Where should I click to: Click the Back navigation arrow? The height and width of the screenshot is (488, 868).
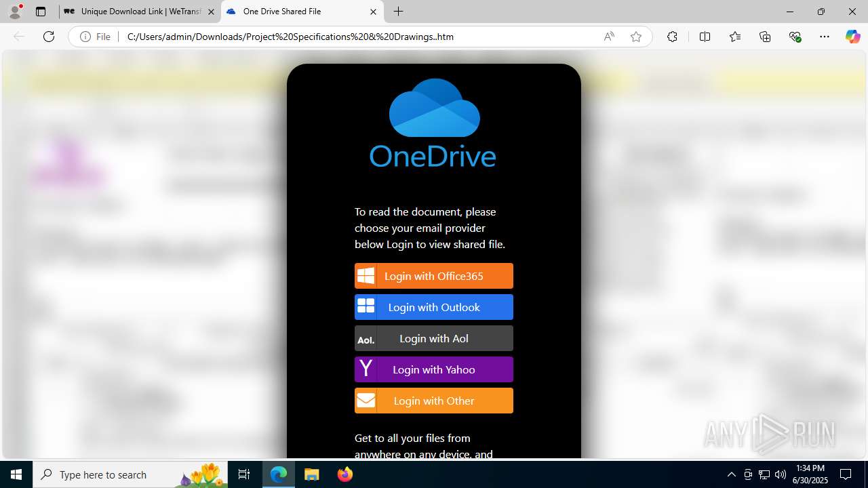click(x=19, y=37)
